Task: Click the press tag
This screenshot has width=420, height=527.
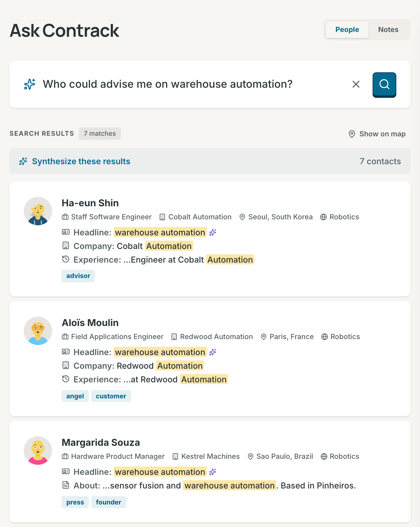Action: [x=75, y=502]
